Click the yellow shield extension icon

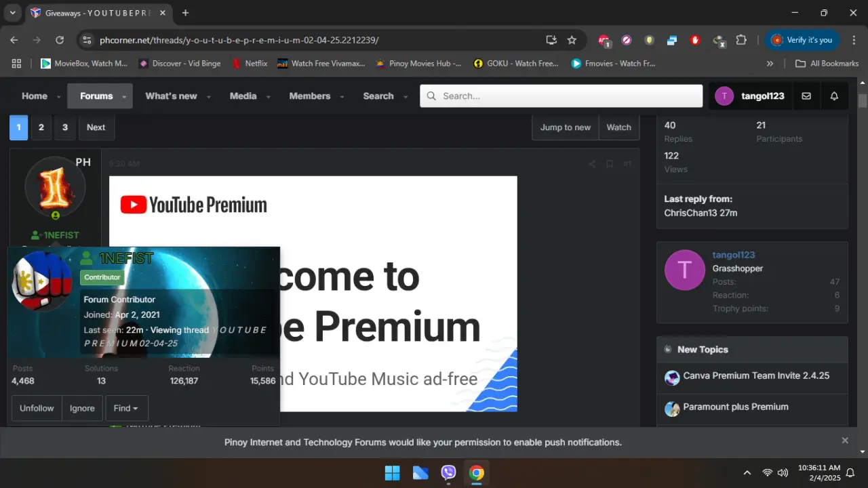point(649,40)
